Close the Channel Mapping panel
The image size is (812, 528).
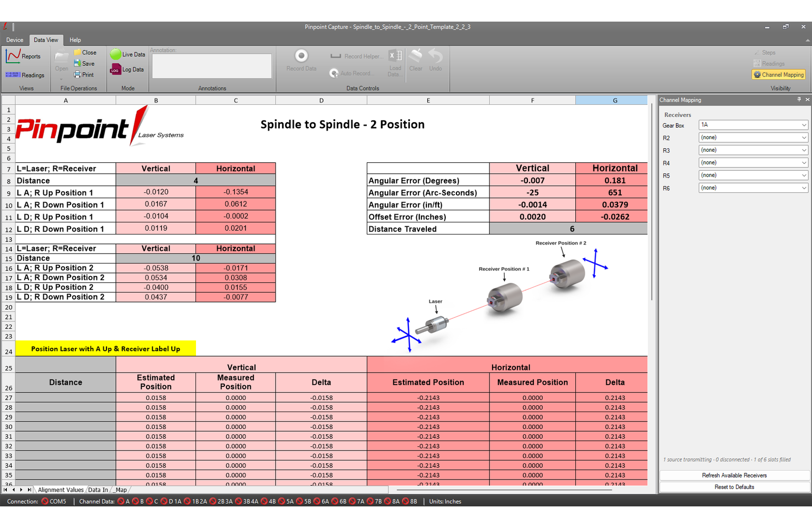click(x=807, y=100)
